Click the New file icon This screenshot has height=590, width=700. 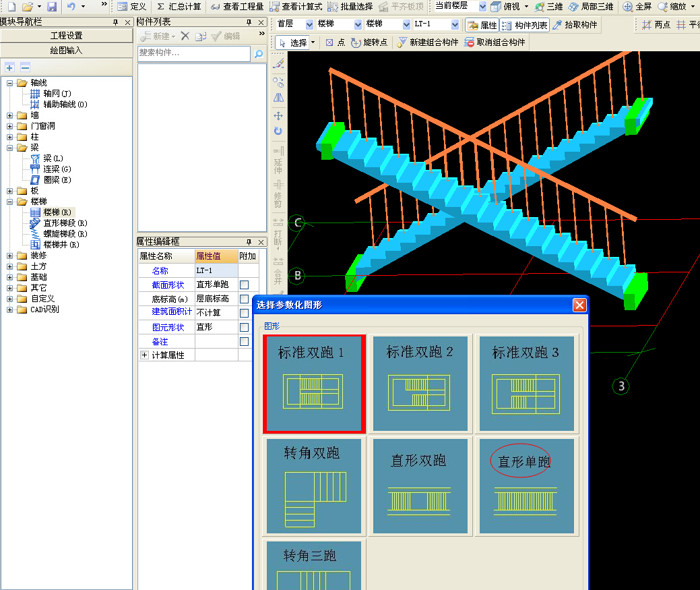[x=12, y=6]
